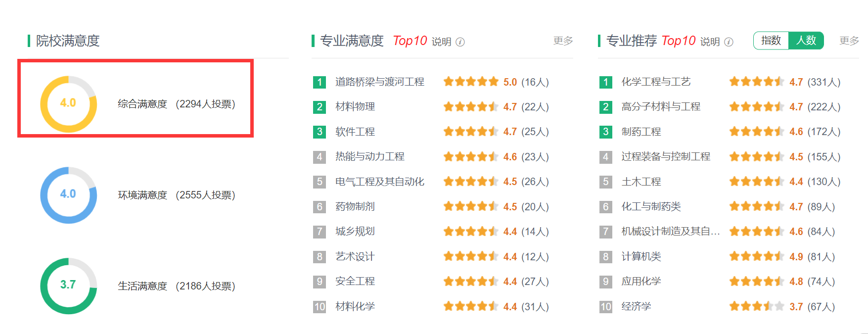This screenshot has height=334, width=868.
Task: Click the green 生活满意度 3.7 ring chart
Action: (68, 286)
